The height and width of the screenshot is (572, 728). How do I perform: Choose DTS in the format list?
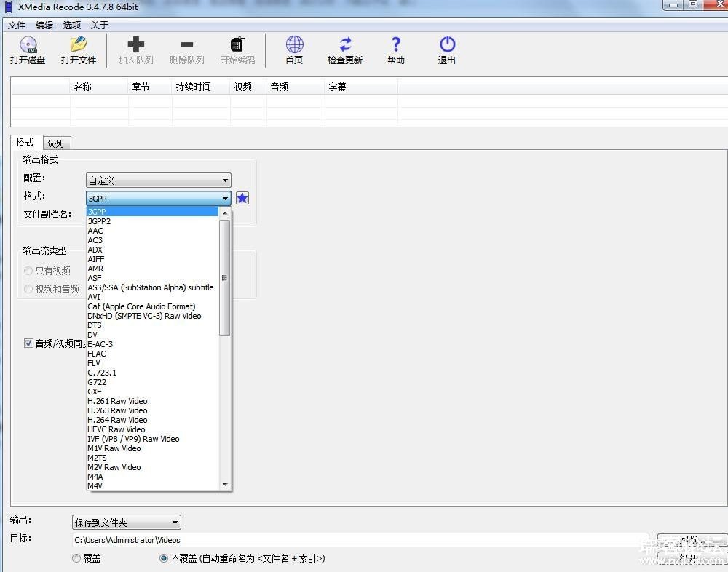tap(152, 325)
